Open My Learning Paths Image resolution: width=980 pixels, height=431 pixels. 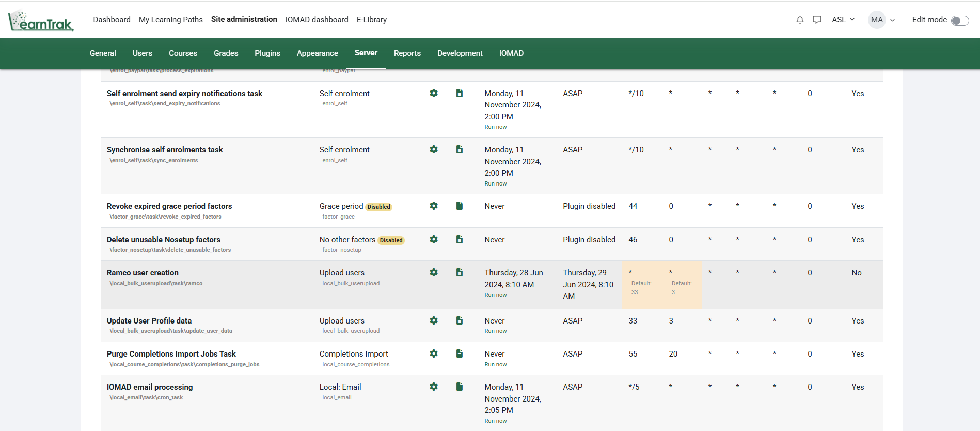point(171,20)
